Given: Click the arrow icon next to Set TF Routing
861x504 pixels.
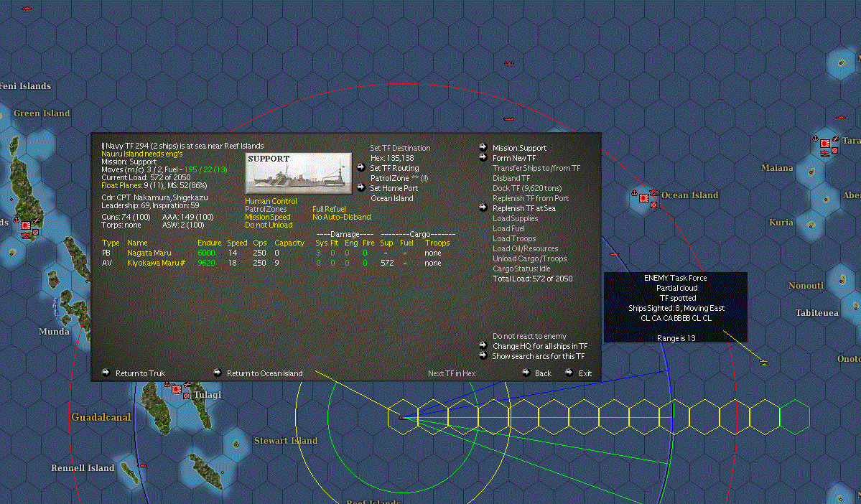Looking at the screenshot, I should 360,167.
